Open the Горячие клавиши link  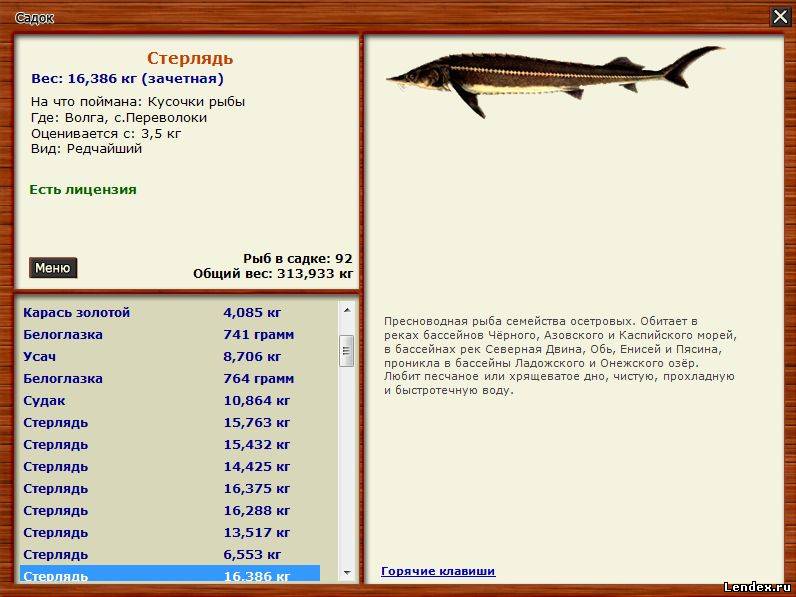click(x=438, y=572)
